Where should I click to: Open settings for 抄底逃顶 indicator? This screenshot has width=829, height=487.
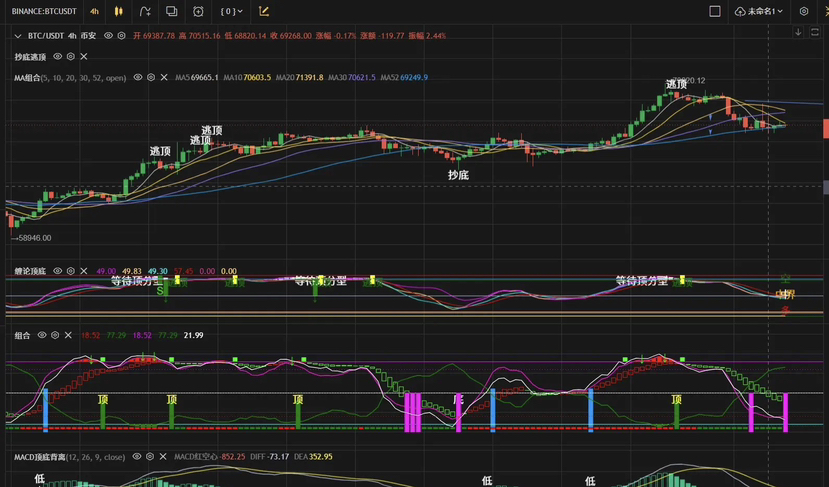pos(71,57)
